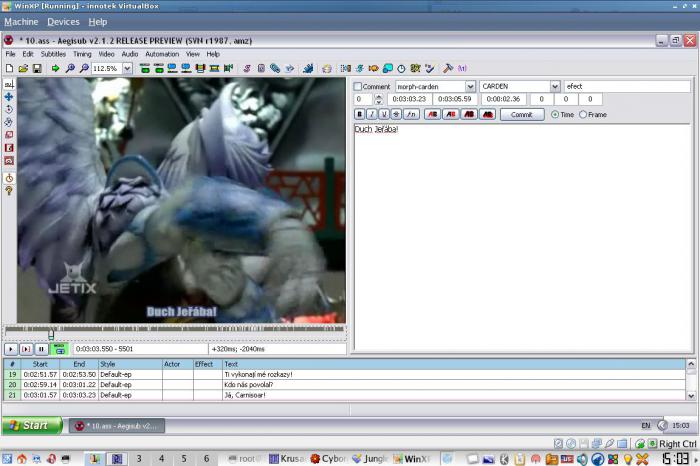This screenshot has height=466, width=700.
Task: Open the Subtitles menu
Action: (x=53, y=54)
